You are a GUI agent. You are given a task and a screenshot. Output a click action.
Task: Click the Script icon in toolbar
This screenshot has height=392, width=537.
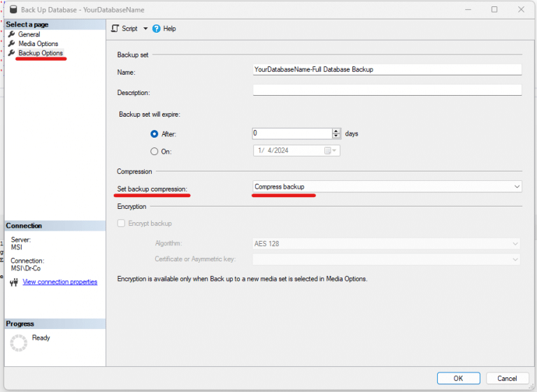[x=115, y=29]
